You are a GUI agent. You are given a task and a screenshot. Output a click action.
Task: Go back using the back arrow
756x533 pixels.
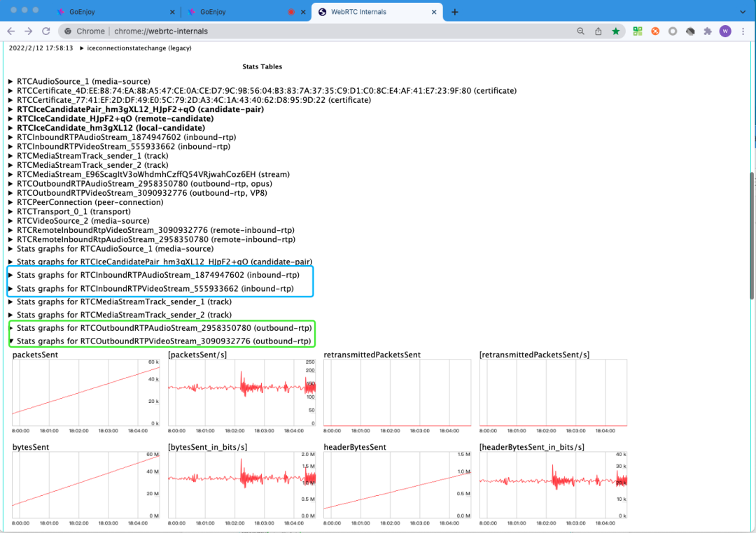11,31
